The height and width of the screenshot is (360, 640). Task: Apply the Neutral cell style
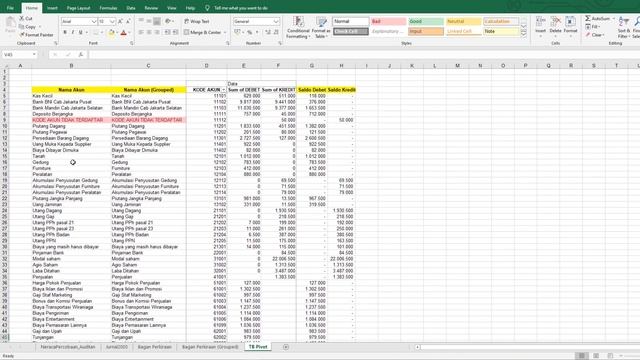463,21
